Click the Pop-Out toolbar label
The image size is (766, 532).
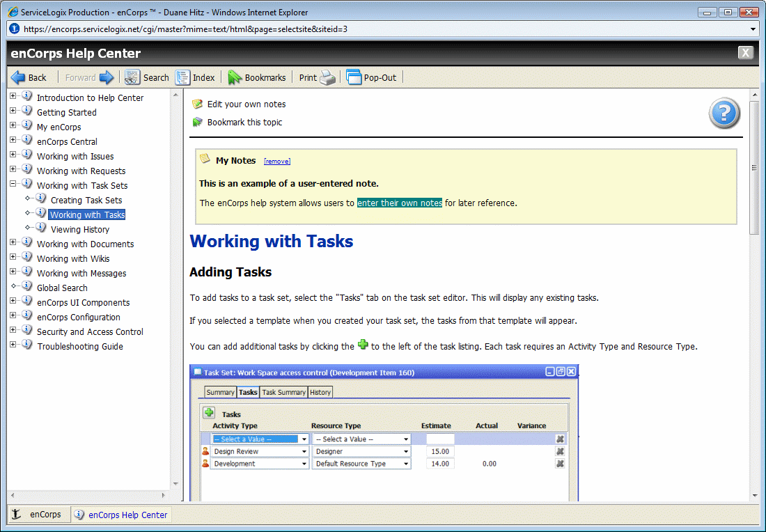380,78
